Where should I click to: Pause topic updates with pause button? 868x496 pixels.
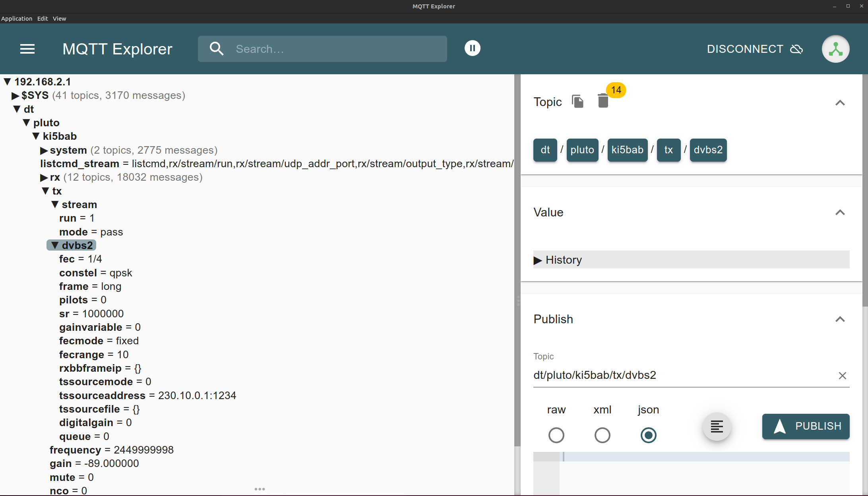click(472, 48)
